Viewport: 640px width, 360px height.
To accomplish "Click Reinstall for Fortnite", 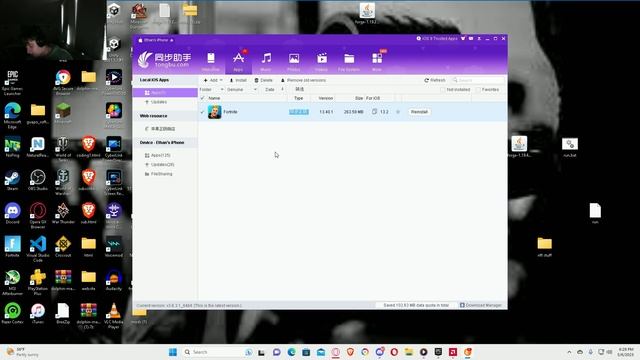I will pyautogui.click(x=419, y=112).
